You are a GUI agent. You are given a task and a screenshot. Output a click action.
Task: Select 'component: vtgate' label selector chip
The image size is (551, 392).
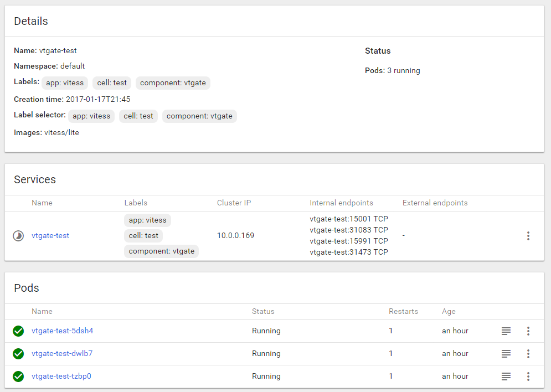click(199, 116)
